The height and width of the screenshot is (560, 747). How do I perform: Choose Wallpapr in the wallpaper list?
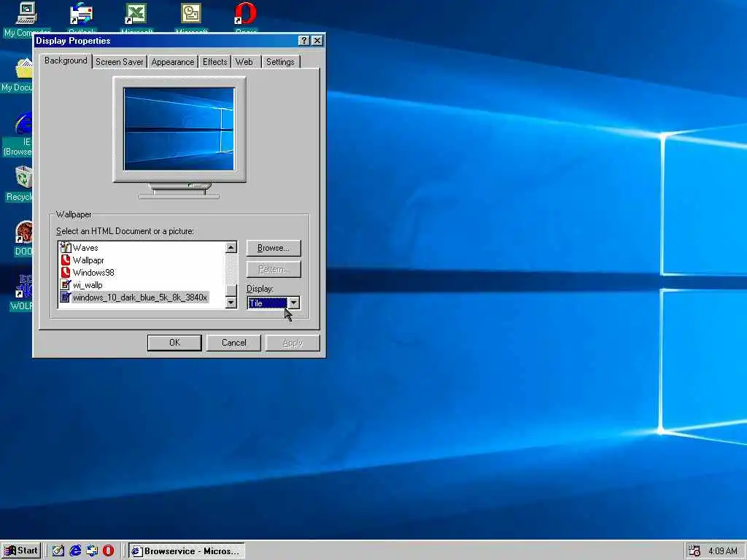point(88,260)
